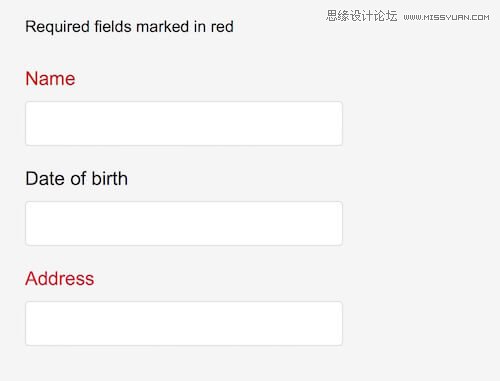This screenshot has height=381, width=500.
Task: Click 'MISSYUAN' in the watermark URL
Action: point(445,17)
